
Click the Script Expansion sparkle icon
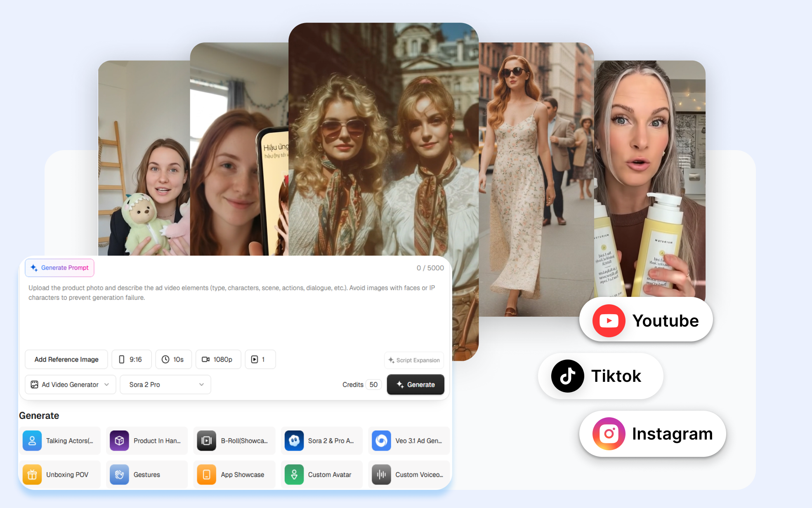coord(391,360)
